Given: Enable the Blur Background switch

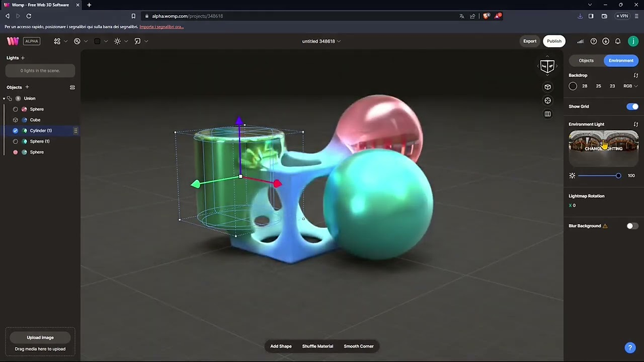Looking at the screenshot, I should pos(632,226).
